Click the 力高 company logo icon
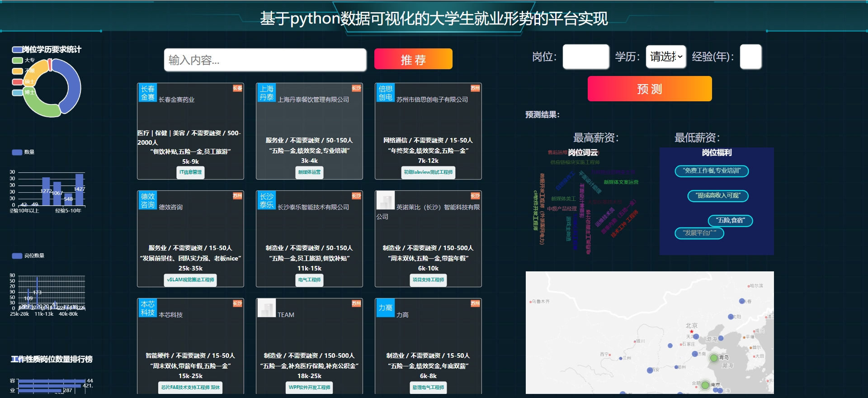The width and height of the screenshot is (868, 398). (386, 308)
